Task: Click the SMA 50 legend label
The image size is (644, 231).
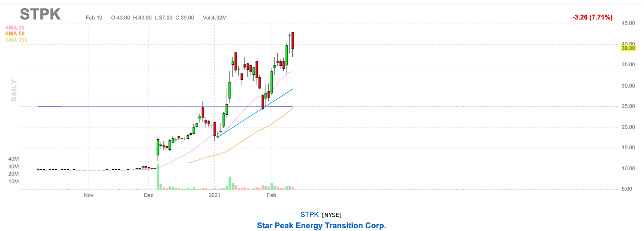Action: pyautogui.click(x=15, y=34)
